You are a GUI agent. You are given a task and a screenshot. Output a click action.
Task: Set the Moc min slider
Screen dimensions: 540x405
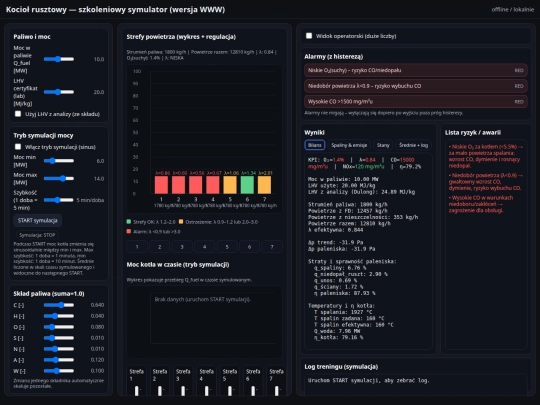pos(59,161)
